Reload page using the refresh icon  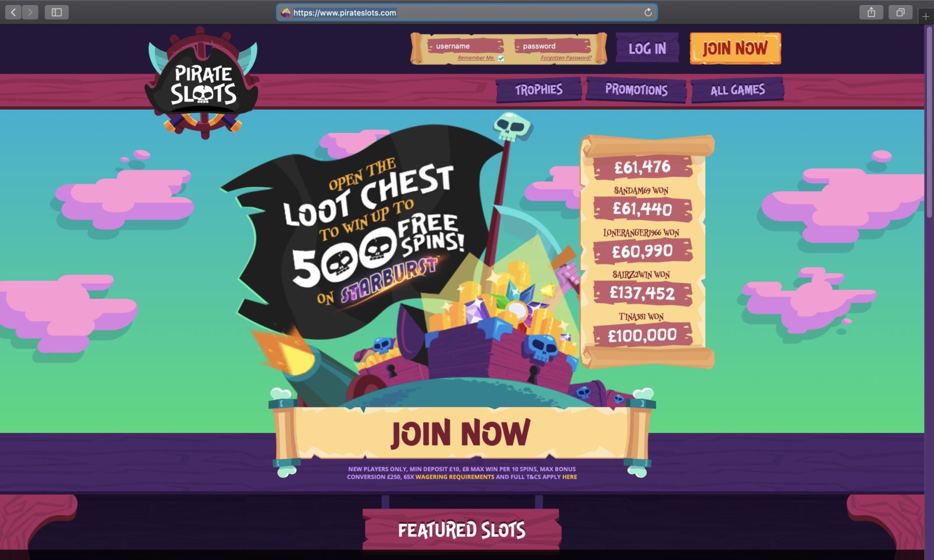(x=648, y=12)
